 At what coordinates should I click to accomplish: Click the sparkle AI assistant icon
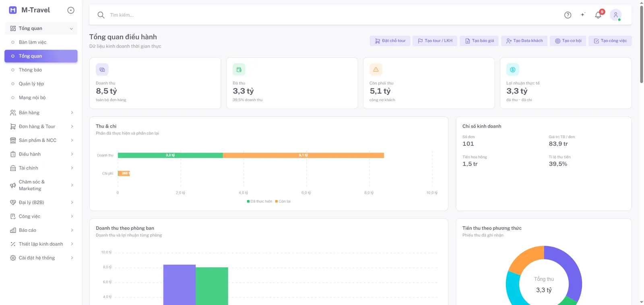tap(583, 15)
